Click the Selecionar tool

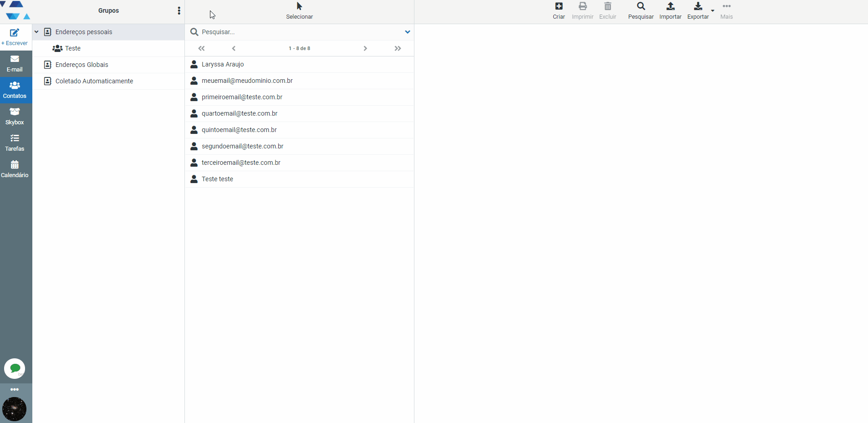click(299, 11)
